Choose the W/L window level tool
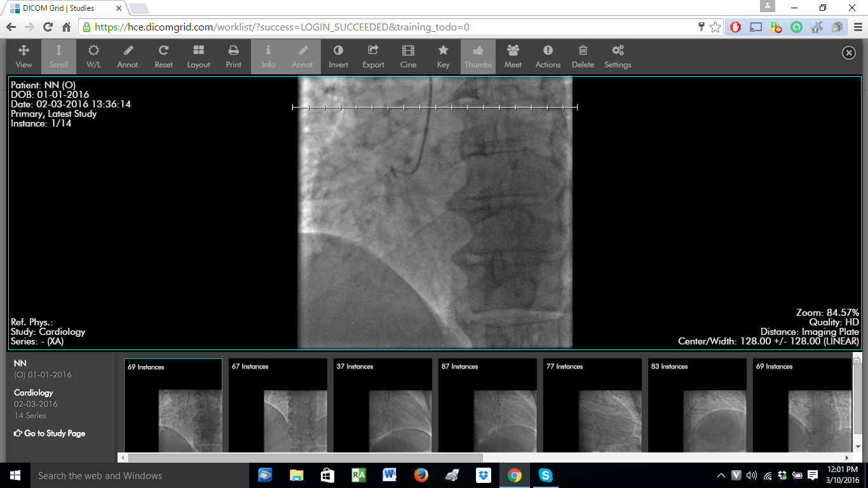This screenshot has width=868, height=488. point(93,57)
